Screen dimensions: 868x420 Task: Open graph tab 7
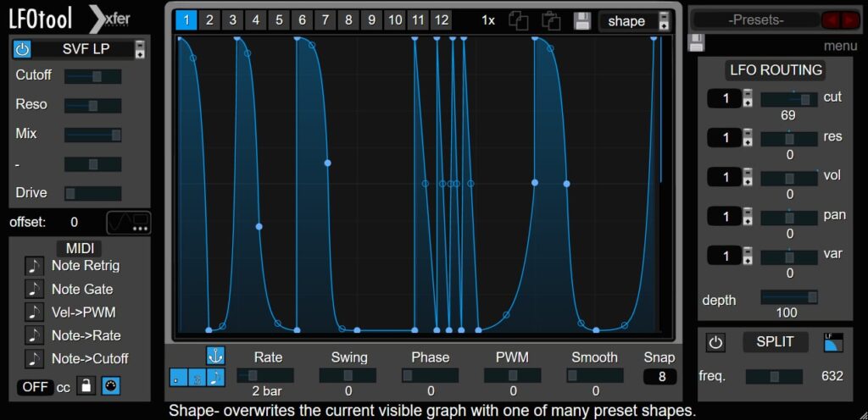[325, 20]
